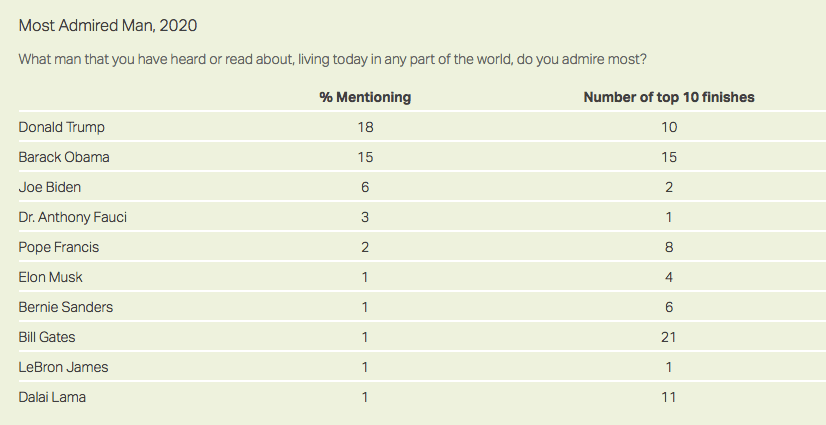The height and width of the screenshot is (425, 826).
Task: Click the Elon Musk name cell
Action: [52, 277]
